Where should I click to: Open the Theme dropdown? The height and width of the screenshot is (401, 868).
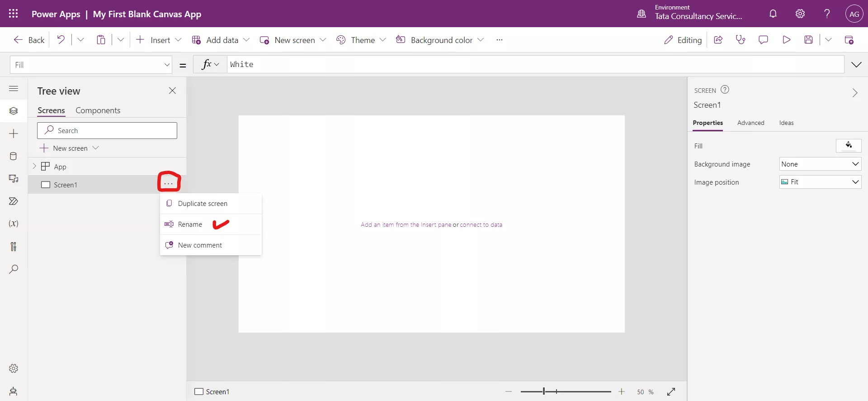coord(383,40)
